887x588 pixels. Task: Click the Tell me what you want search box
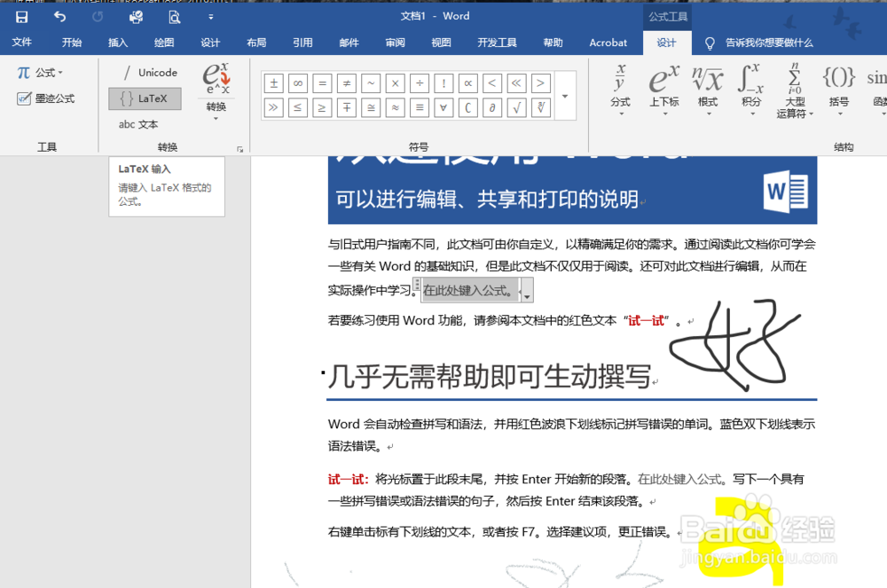[769, 43]
